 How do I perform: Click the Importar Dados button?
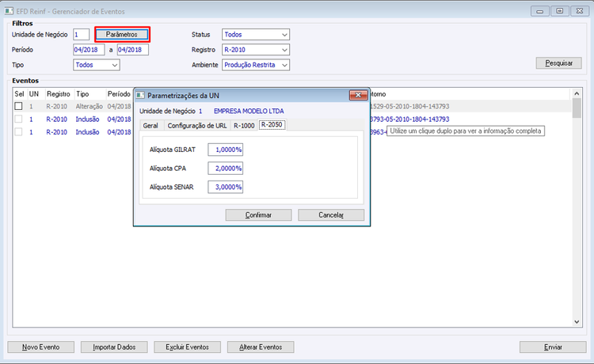pos(114,347)
